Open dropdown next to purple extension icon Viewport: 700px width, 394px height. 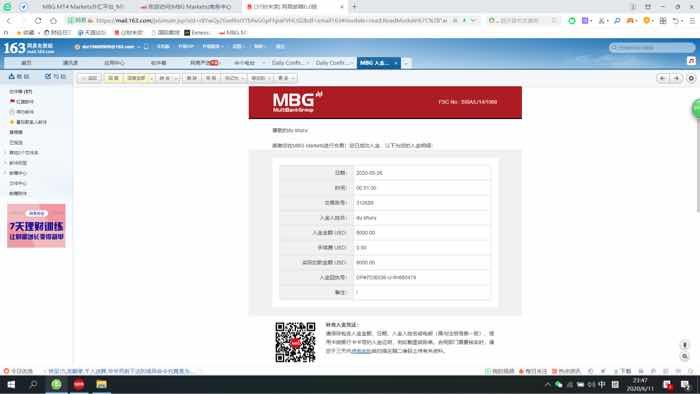click(x=592, y=21)
